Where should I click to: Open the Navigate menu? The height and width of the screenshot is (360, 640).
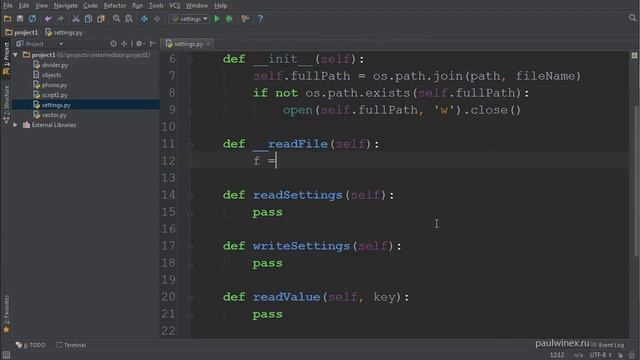66,6
